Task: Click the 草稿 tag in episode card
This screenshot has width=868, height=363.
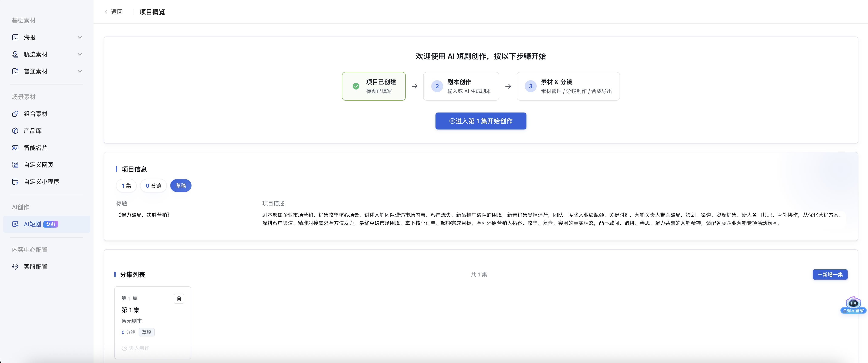Action: click(x=147, y=332)
